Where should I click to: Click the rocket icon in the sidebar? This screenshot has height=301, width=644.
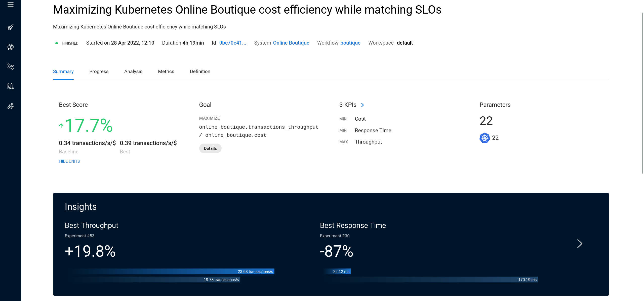click(x=10, y=27)
